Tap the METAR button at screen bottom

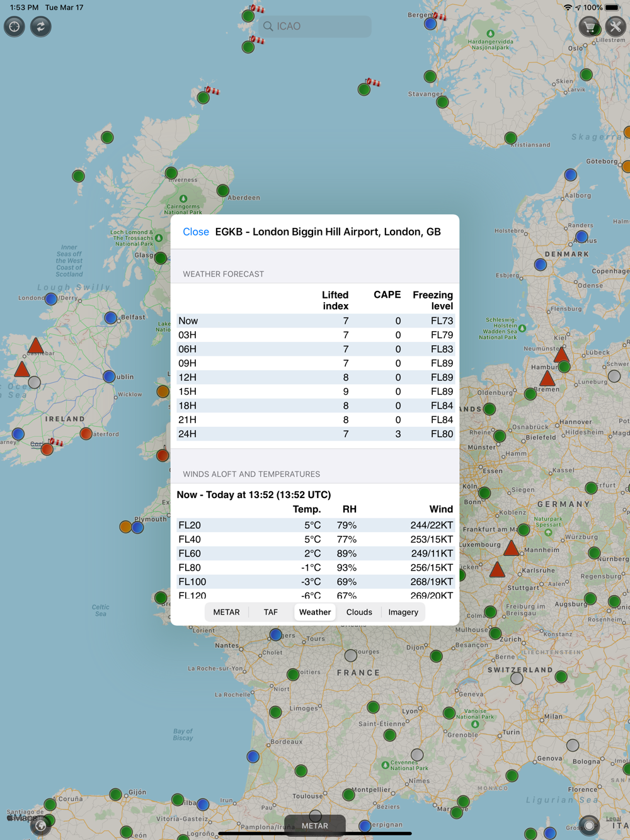[315, 826]
